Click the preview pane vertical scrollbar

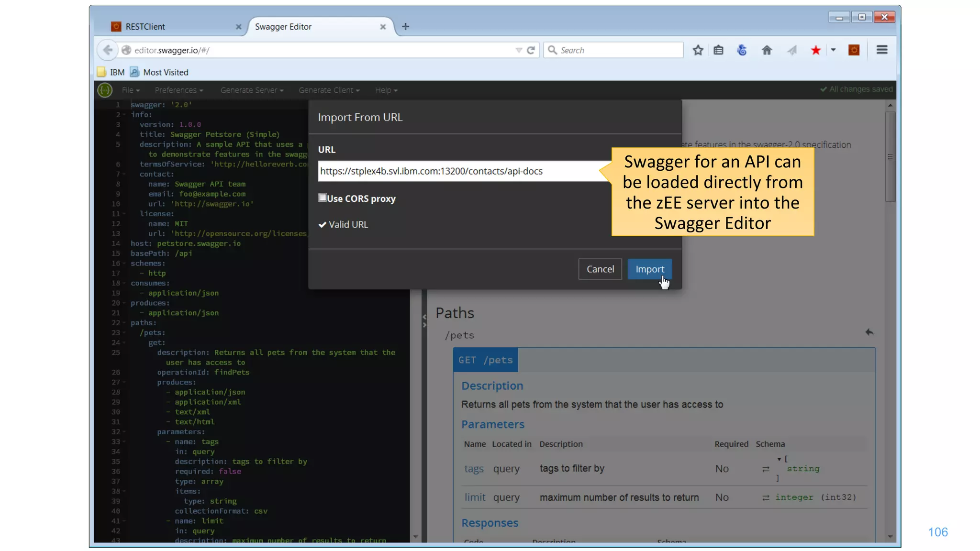[890, 157]
